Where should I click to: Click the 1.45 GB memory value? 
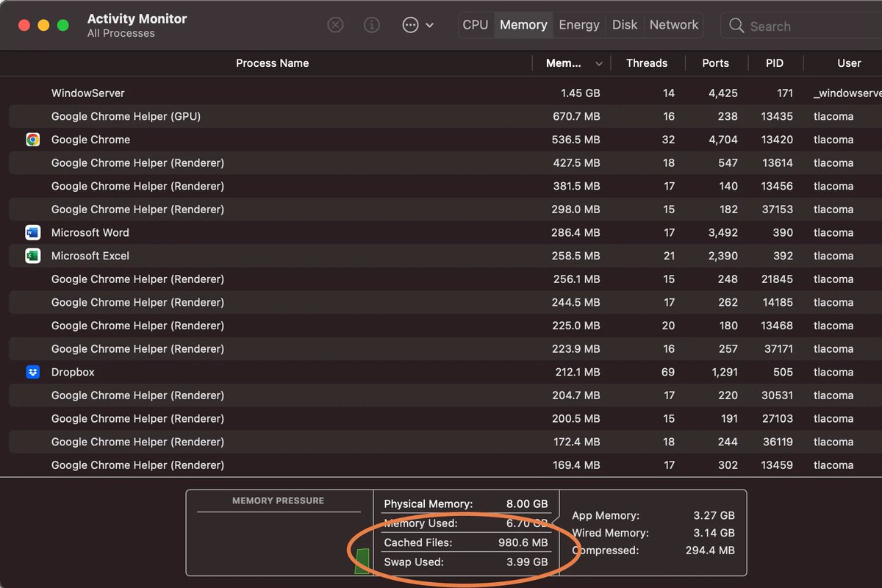(580, 93)
